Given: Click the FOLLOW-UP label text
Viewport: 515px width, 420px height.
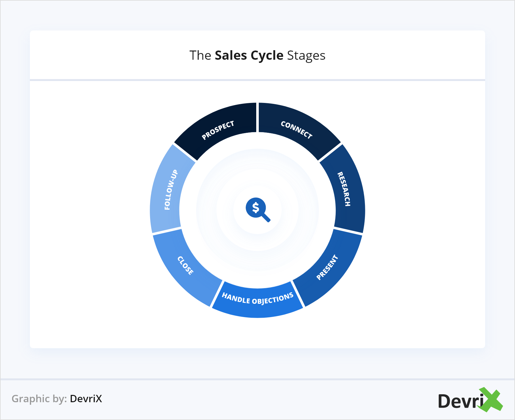Looking at the screenshot, I should 171,190.
